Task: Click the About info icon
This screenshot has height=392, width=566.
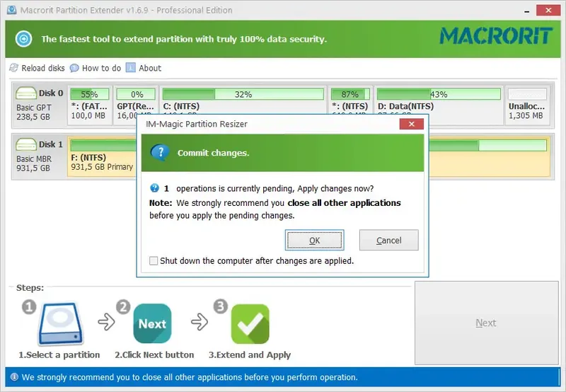Action: [x=130, y=67]
